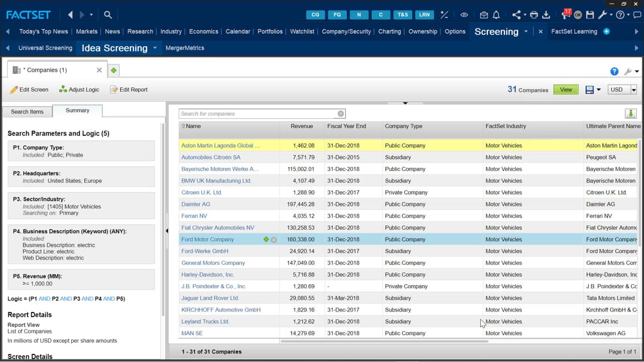Click the LRN shortcut button
644x362 pixels.
pyautogui.click(x=424, y=14)
